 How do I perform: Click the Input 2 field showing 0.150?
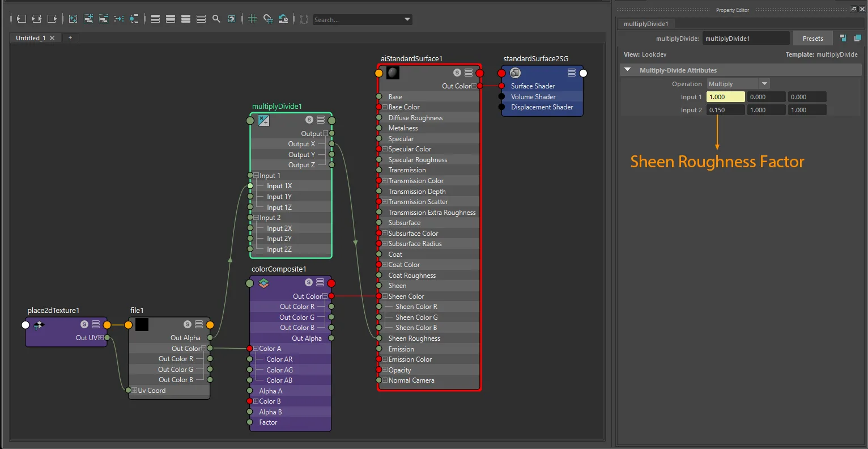point(726,110)
